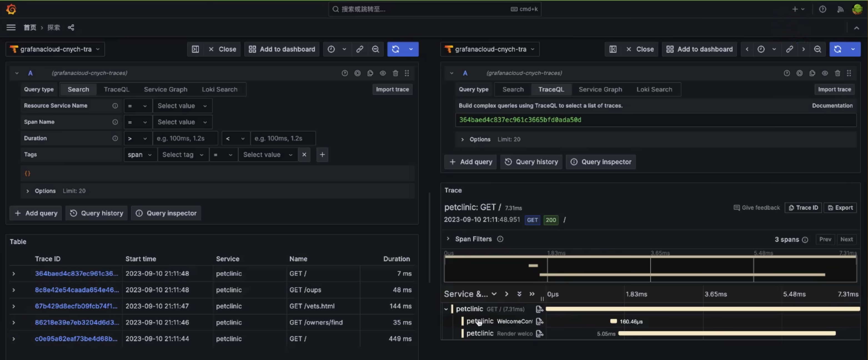Select Loki Search tab in right pane
Image resolution: width=868 pixels, height=360 pixels.
(x=654, y=90)
